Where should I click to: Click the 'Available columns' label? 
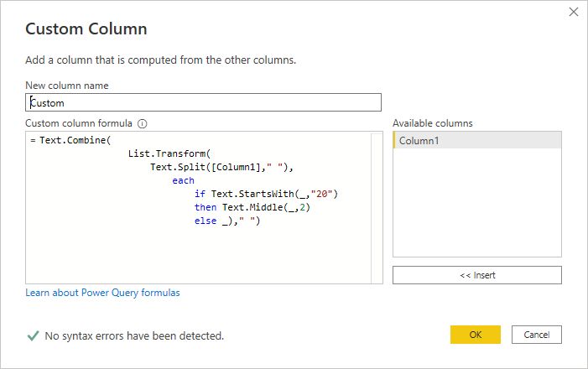point(432,123)
